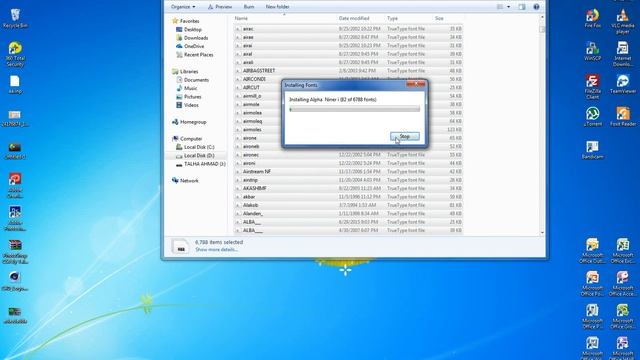Open VLC media player shortcut
The image size is (640, 360).
pyautogui.click(x=622, y=21)
